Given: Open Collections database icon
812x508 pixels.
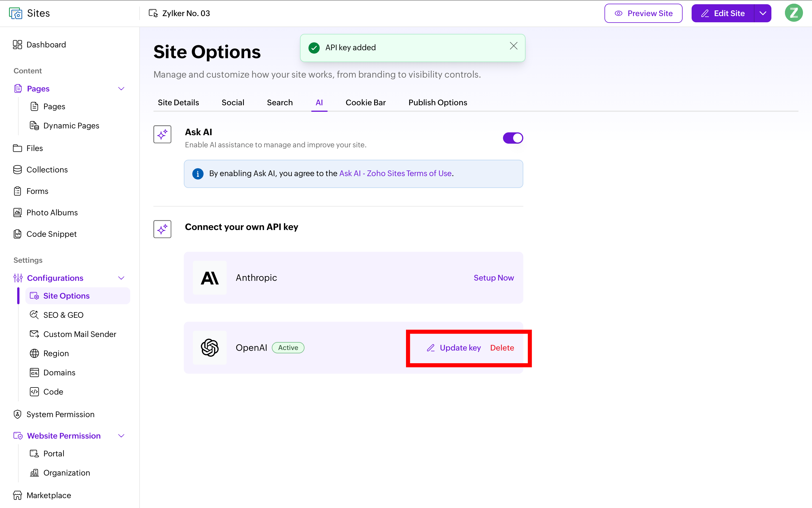Looking at the screenshot, I should (x=17, y=170).
